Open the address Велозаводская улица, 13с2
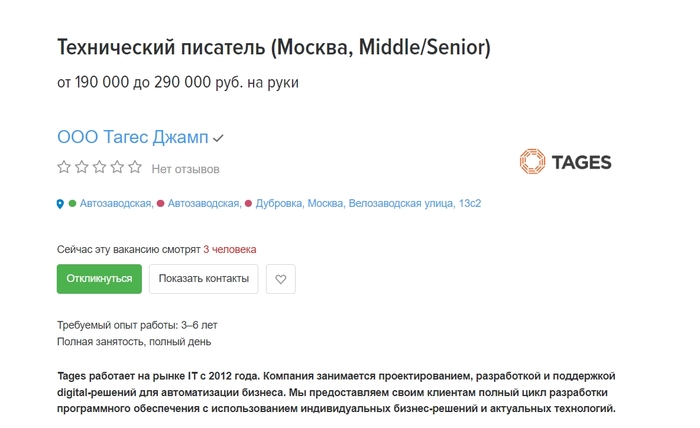The image size is (700, 428). (414, 204)
